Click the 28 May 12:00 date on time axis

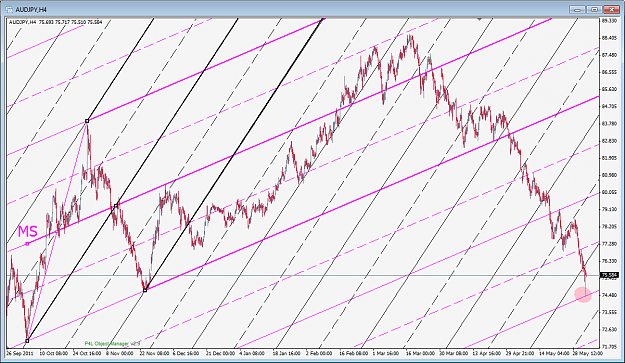pos(588,353)
